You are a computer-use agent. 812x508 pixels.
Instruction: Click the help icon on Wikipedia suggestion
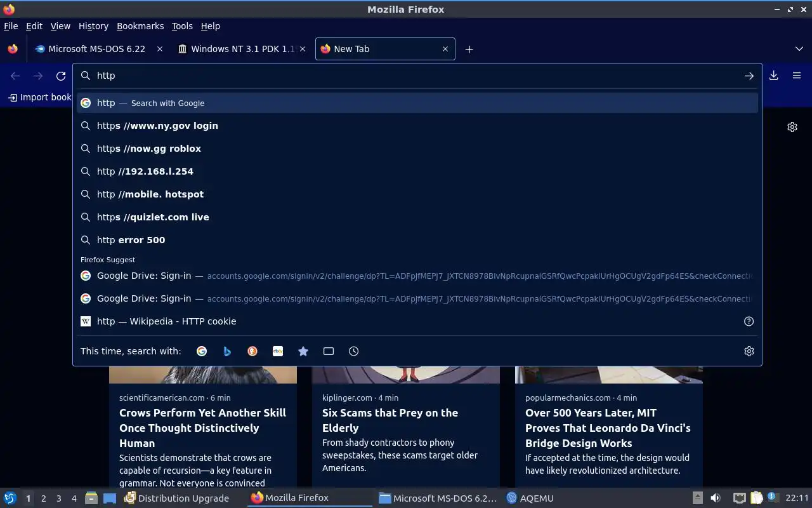tap(749, 321)
